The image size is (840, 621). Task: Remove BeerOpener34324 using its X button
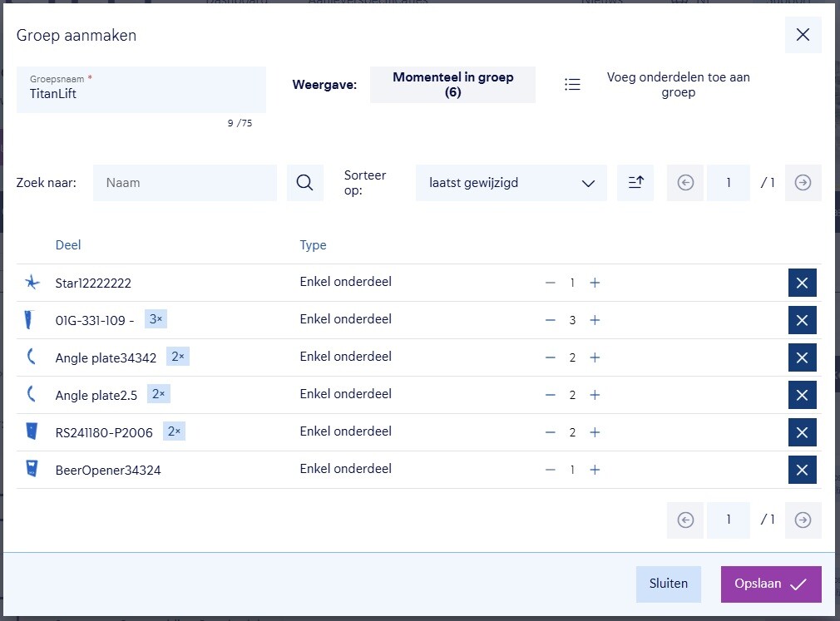click(x=802, y=470)
